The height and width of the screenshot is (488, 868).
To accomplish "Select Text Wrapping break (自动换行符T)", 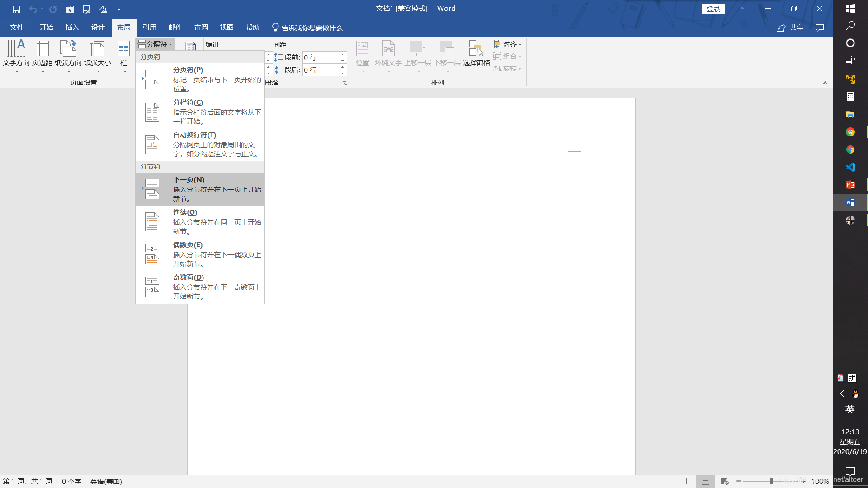I will point(200,145).
